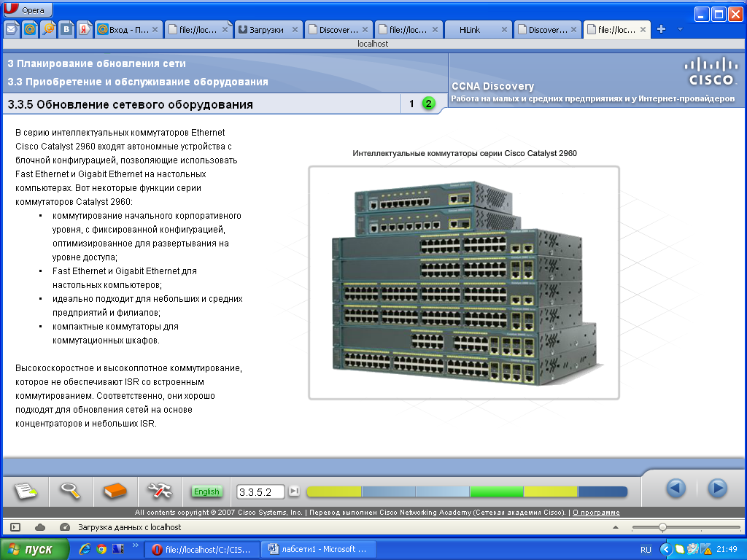Expand hidden tray icons arrow
747x560 pixels.
click(x=667, y=550)
